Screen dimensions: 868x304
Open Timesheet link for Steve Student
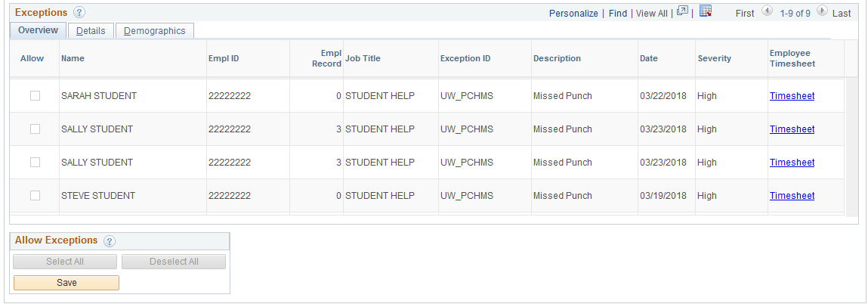coord(792,195)
